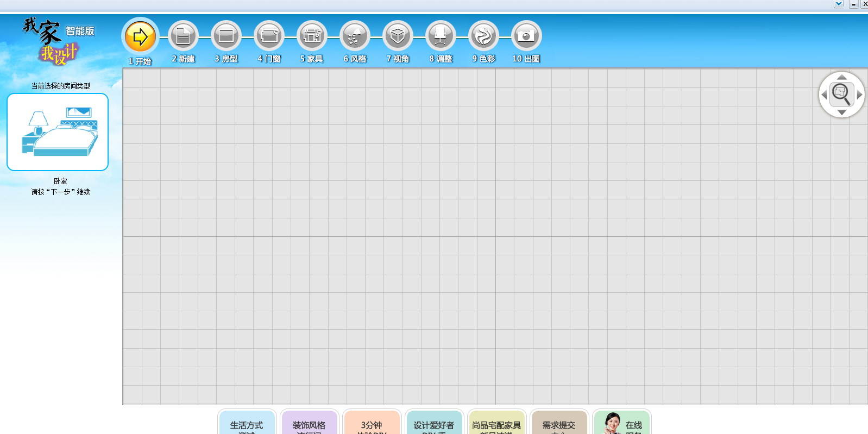Viewport: 868px width, 434px height.
Task: Open the '3 房型' room layout step
Action: click(x=226, y=36)
